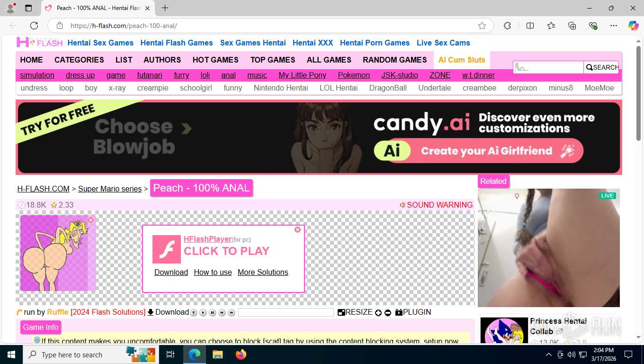Viewport: 644px width, 364px height.
Task: Open the HOME menu item
Action: pyautogui.click(x=31, y=60)
